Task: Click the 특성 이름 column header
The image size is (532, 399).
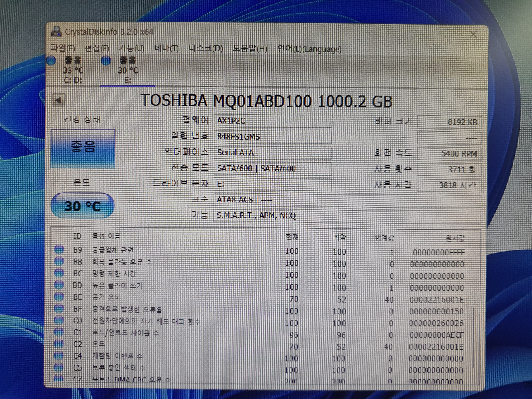Action: 106,236
